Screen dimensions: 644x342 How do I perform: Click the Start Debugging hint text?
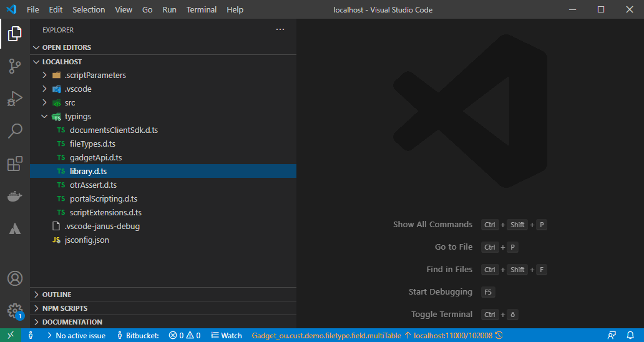tap(441, 292)
